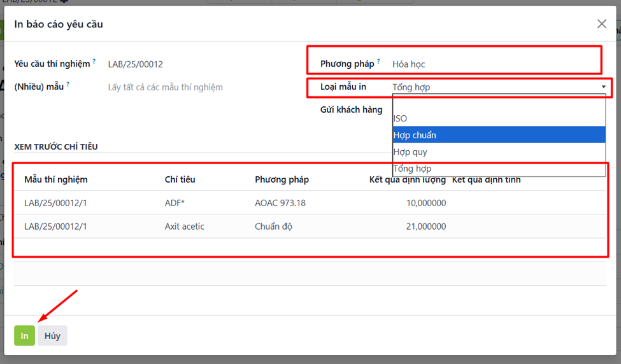The height and width of the screenshot is (364, 621).
Task: Select the Axit acetic table row
Action: 185,227
